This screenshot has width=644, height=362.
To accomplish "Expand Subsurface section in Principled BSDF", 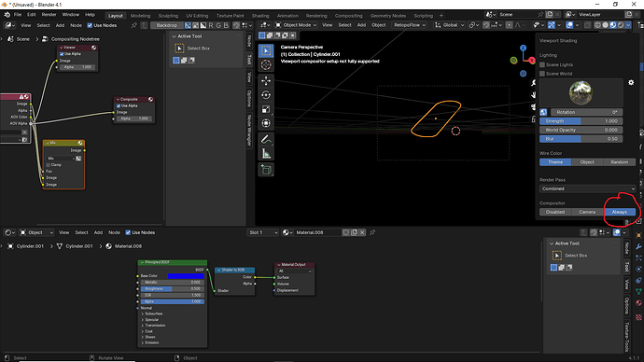I will [x=143, y=313].
